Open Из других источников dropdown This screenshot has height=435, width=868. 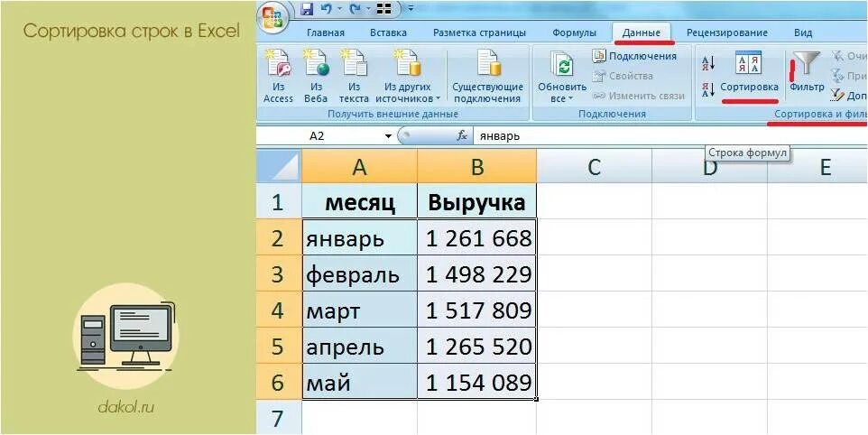[408, 77]
